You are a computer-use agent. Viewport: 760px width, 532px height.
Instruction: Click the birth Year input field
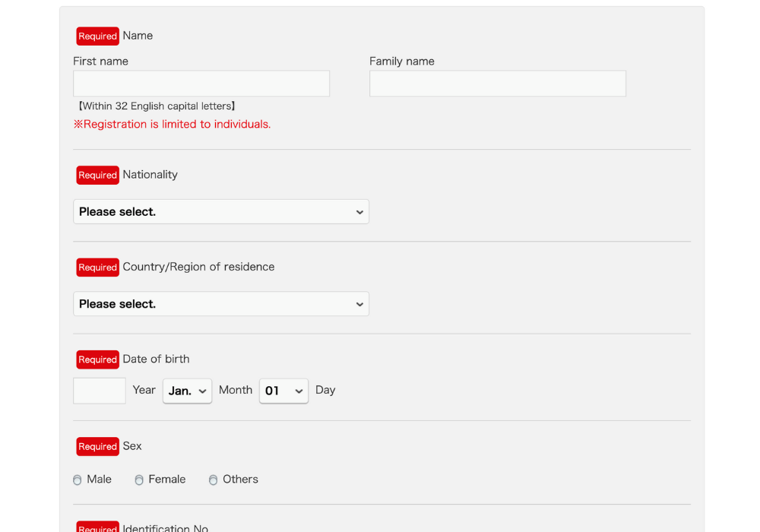[100, 391]
